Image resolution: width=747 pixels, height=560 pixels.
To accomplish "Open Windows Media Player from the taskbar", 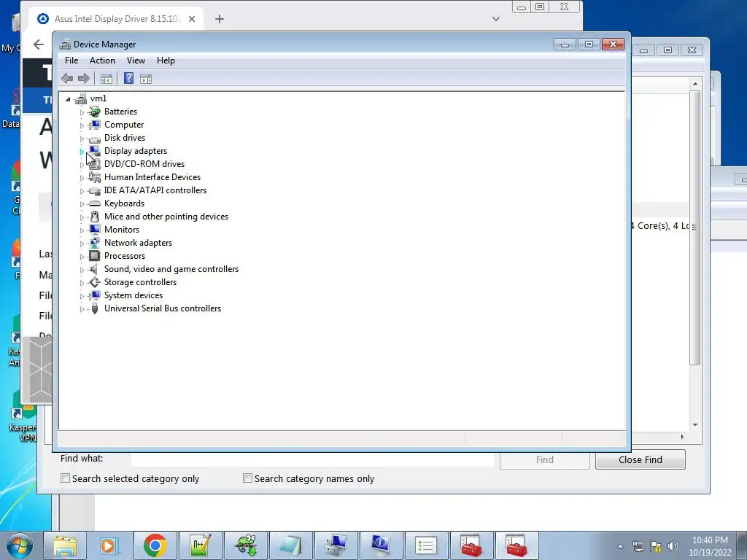I will point(109,545).
